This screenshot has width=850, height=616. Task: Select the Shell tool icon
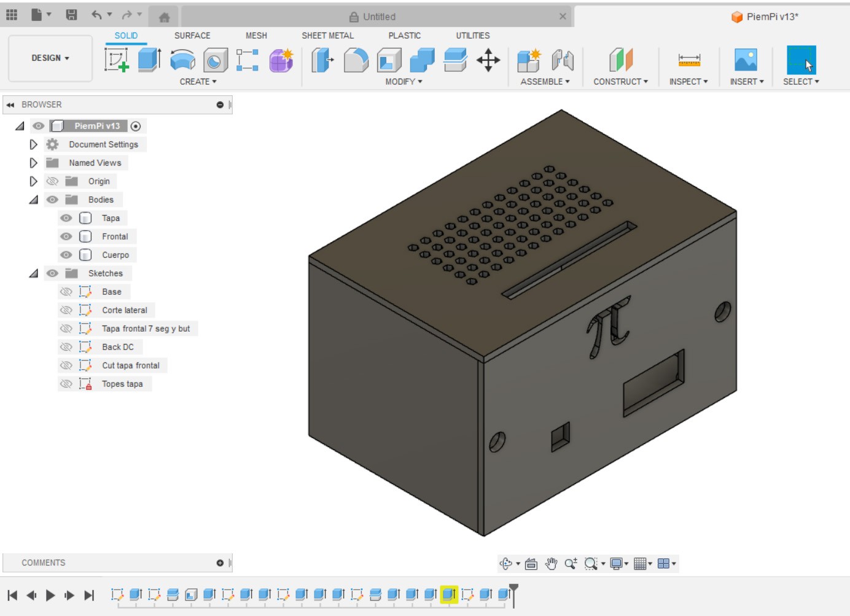pyautogui.click(x=389, y=60)
